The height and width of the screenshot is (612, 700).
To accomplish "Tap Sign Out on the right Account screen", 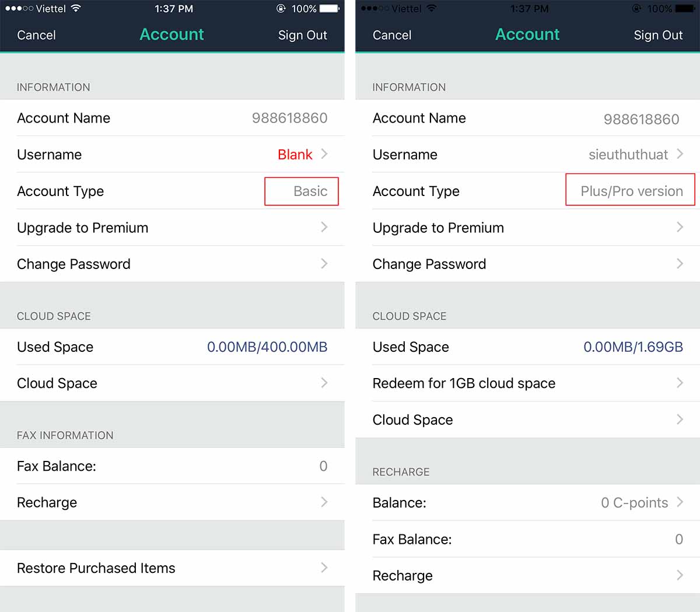I will [658, 35].
